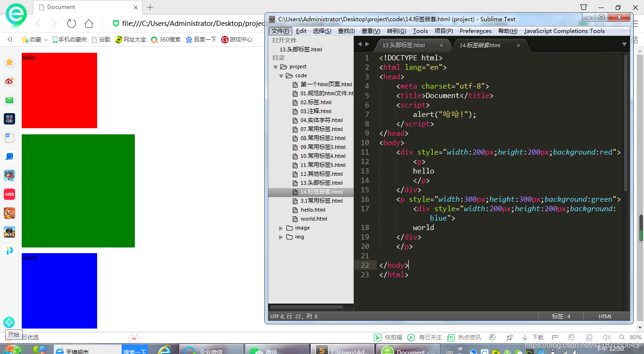
Task: Open JavaScript Completions Tools menu
Action: point(564,31)
